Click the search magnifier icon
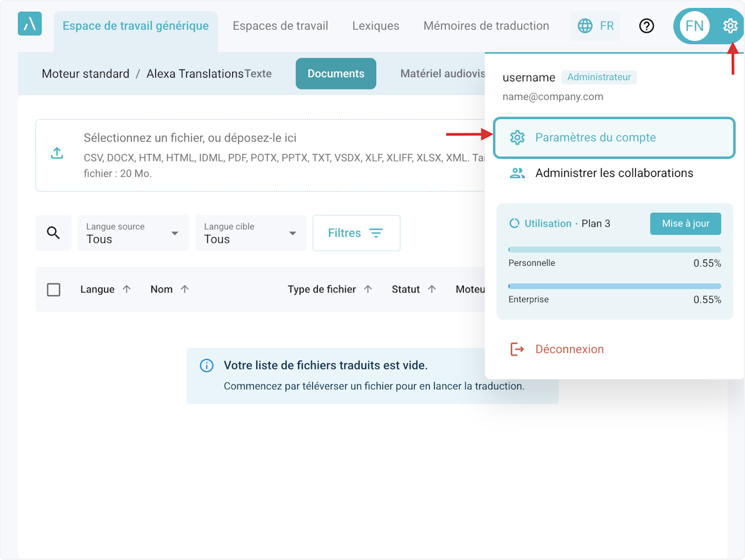 point(53,233)
